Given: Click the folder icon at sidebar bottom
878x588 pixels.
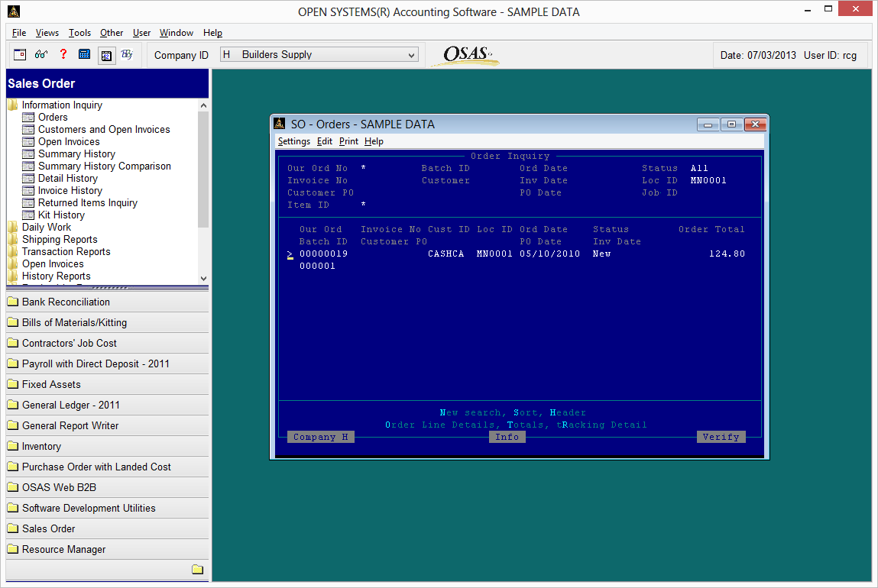Looking at the screenshot, I should (x=198, y=570).
